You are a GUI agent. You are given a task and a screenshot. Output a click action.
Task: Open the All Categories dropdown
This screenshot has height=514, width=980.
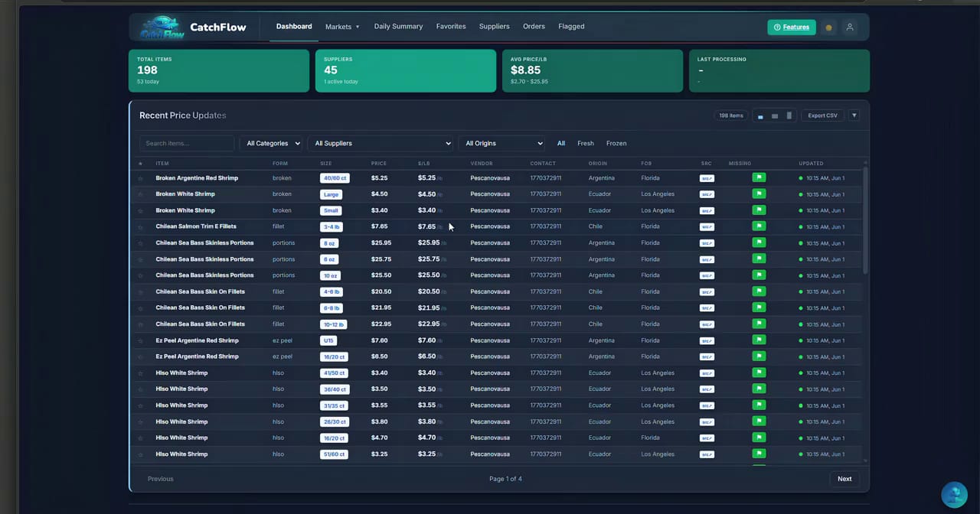click(x=270, y=143)
